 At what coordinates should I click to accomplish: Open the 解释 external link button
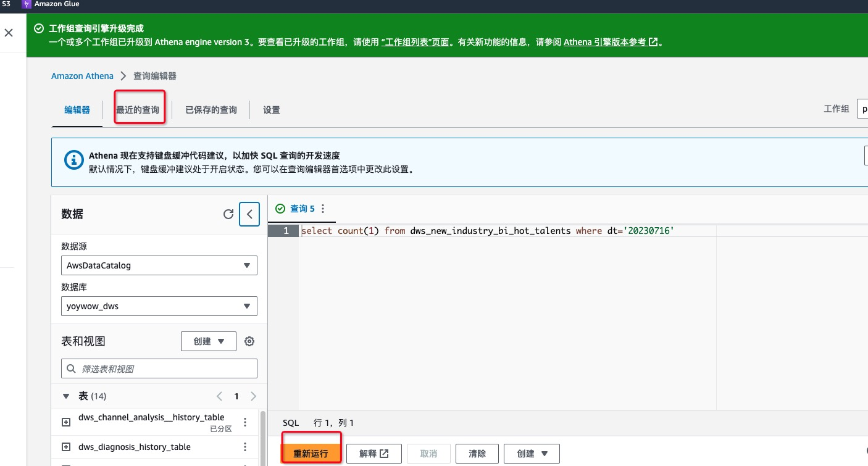(374, 454)
